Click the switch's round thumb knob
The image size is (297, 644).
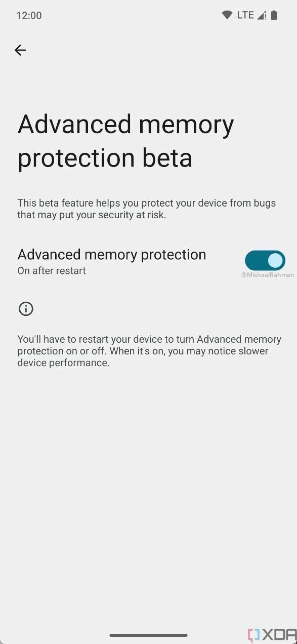275,261
